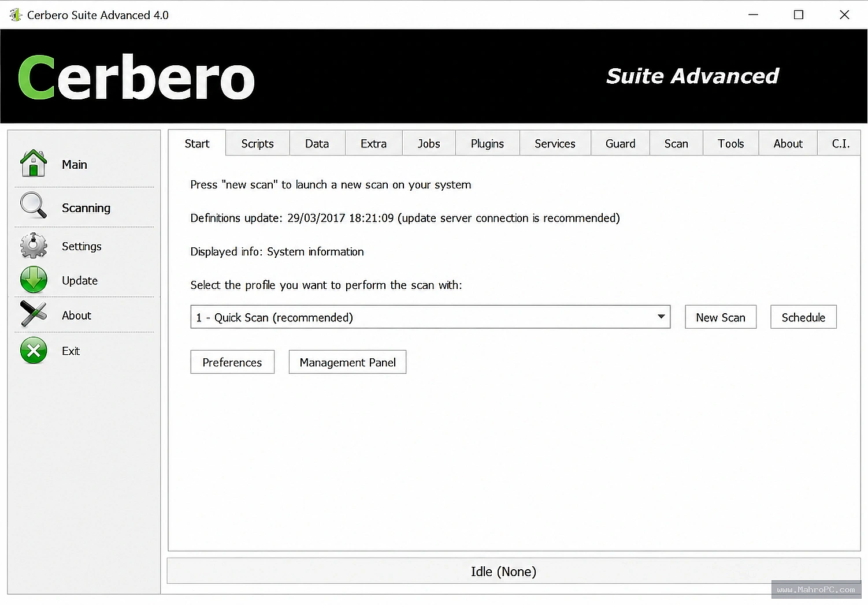868x605 pixels.
Task: Click the Cerbero app icon in title bar
Action: (x=15, y=15)
